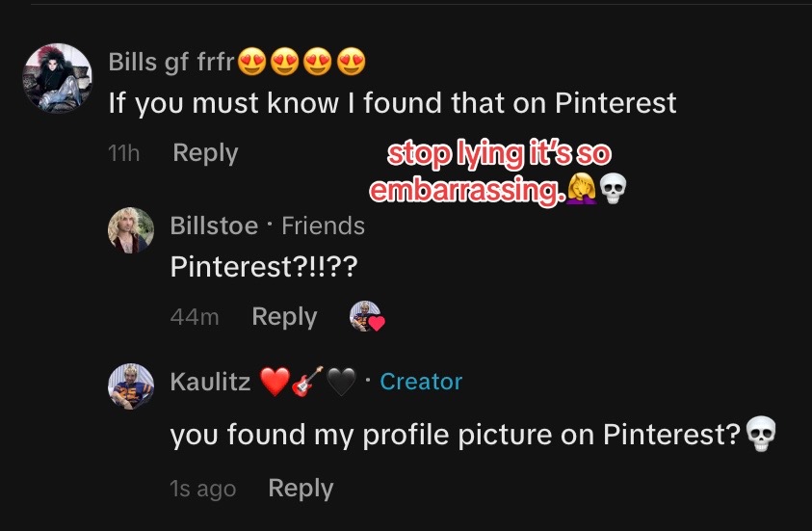Screen dimensions: 812x531
Task: Tap the small liked-by-creator avatar with heart
Action: coord(367,316)
